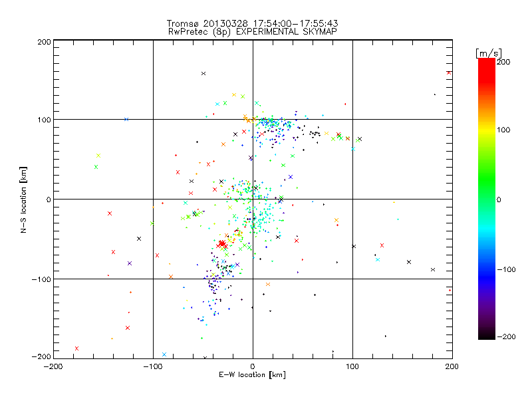
Task: Click the '[m/s]' colorbar unit label
Action: pyautogui.click(x=489, y=53)
